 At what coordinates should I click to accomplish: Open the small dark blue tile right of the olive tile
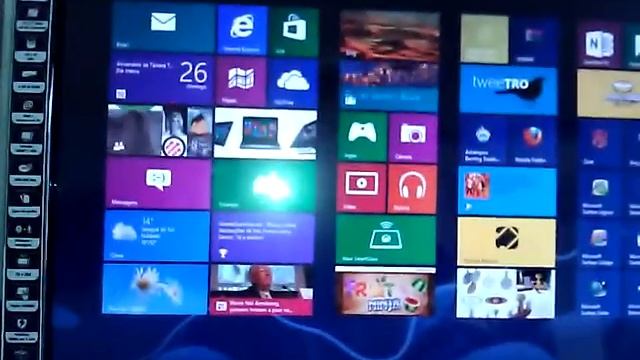[x=533, y=40]
